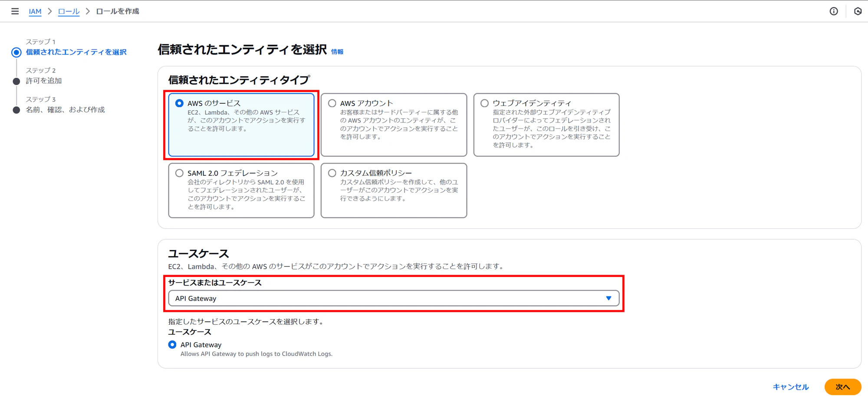Image resolution: width=868 pixels, height=399 pixels.
Task: Click the キャンセル button
Action: coord(791,387)
